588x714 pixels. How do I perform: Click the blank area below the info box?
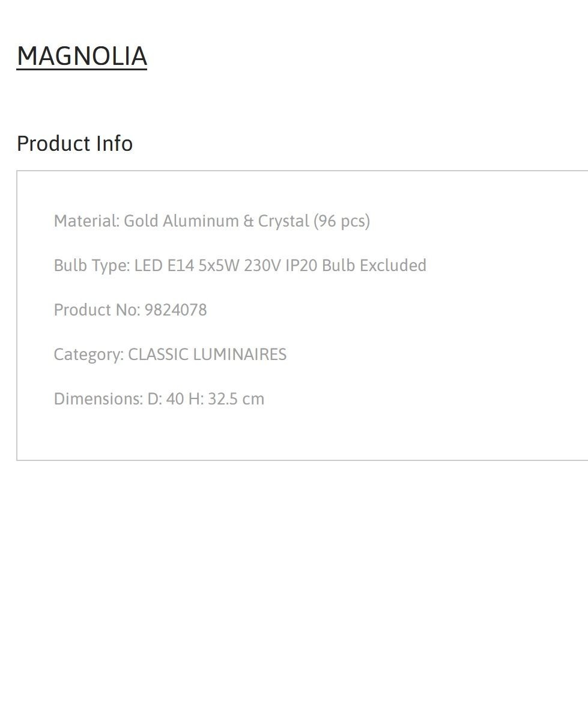click(294, 587)
